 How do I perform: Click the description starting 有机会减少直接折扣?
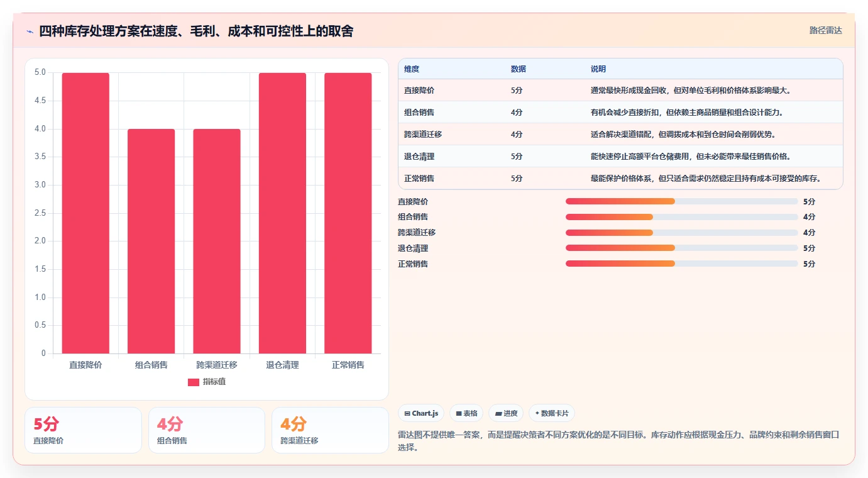(x=687, y=113)
